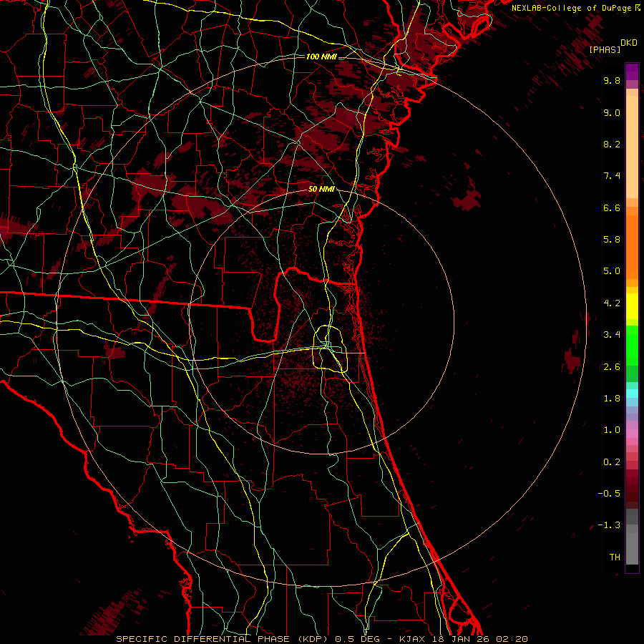
Task: Click the 8.2 scale value
Action: [612, 144]
